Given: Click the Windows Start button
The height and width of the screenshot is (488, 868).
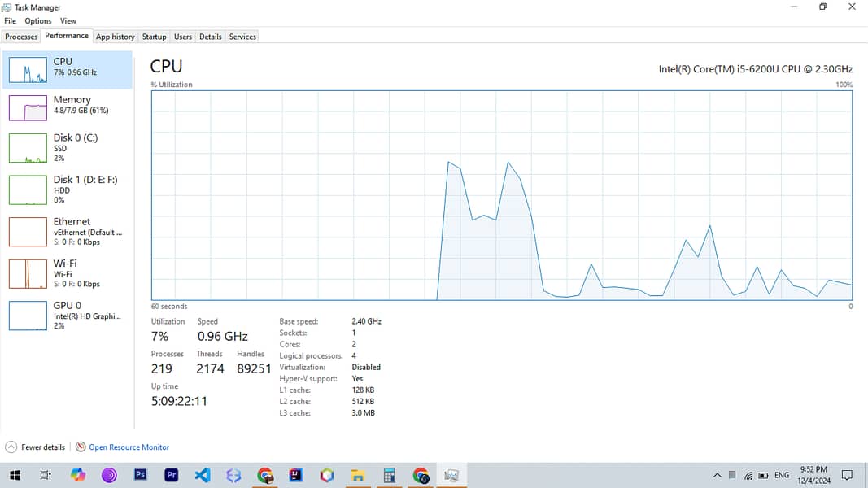Looking at the screenshot, I should [15, 475].
